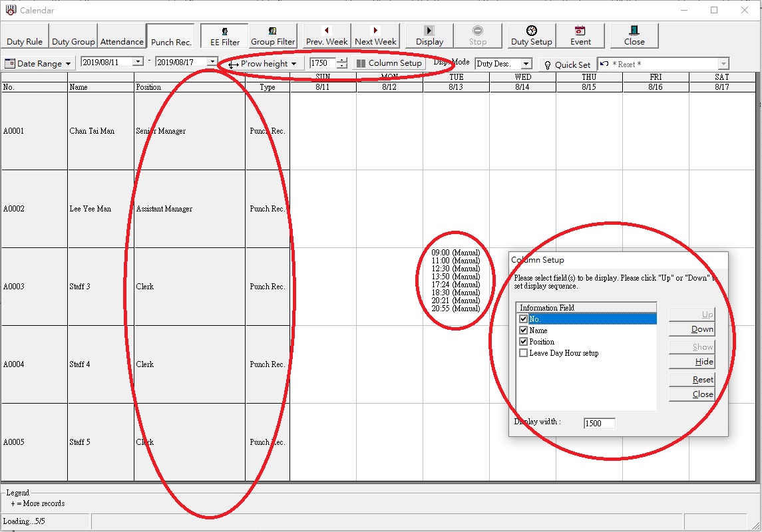
Task: Increase row height with the up spinner
Action: coord(342,61)
